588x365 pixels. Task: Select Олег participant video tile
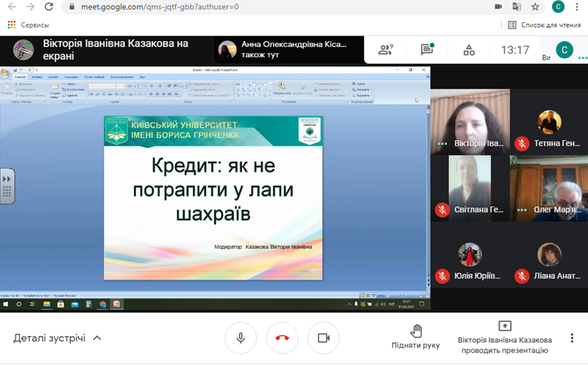(549, 186)
